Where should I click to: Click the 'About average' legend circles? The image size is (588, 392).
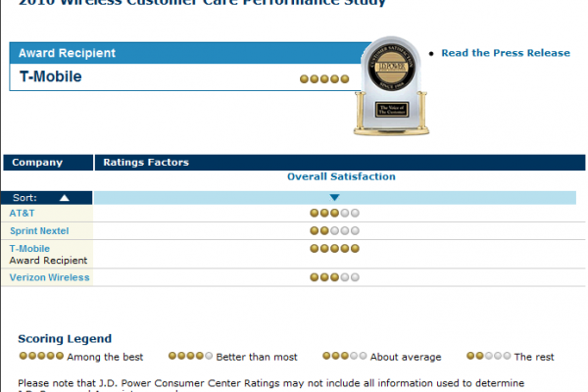point(345,356)
